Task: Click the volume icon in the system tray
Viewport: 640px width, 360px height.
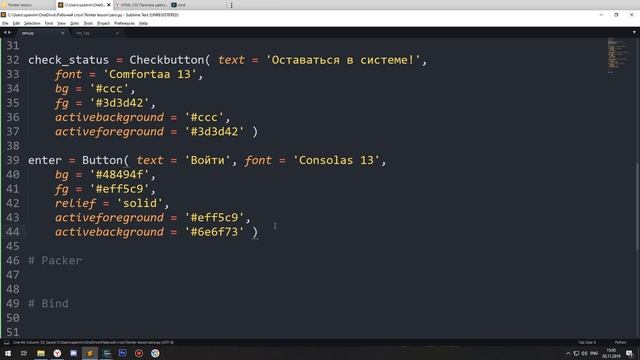Action: point(584,353)
